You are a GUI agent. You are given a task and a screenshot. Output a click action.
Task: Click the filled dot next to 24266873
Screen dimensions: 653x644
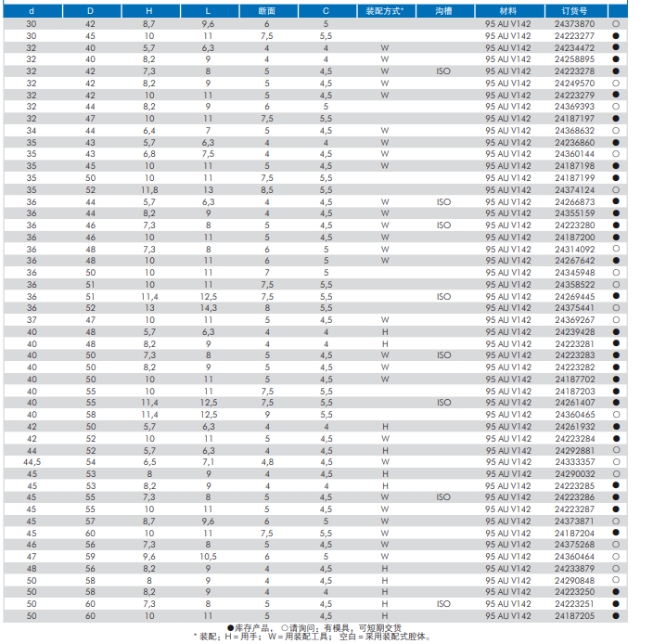point(616,201)
